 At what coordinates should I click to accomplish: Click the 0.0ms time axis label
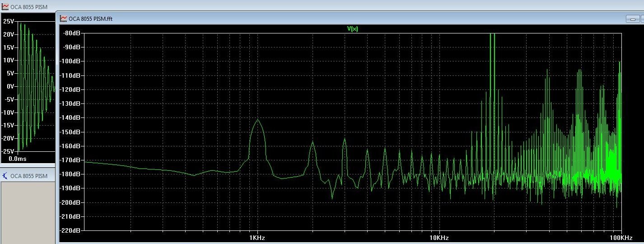click(x=17, y=159)
